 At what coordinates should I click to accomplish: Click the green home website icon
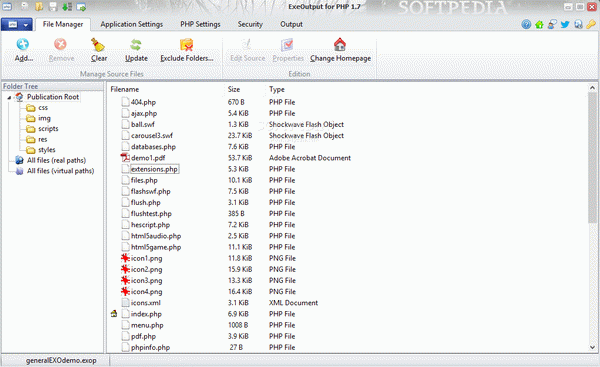539,25
